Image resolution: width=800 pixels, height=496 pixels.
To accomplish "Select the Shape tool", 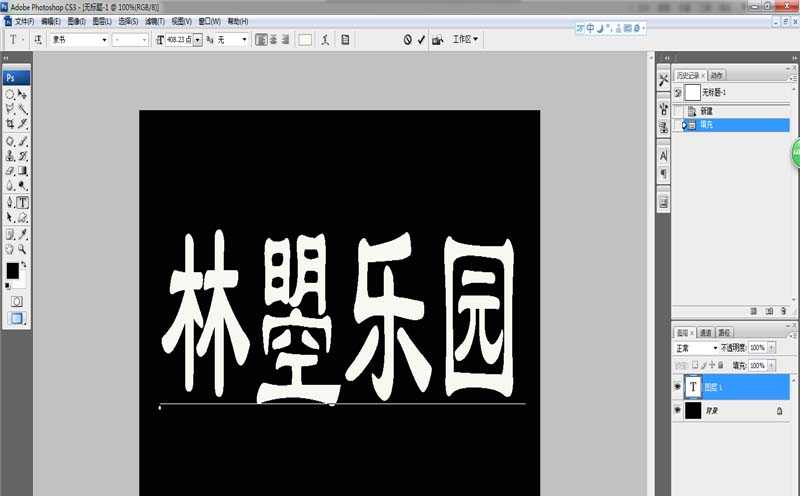I will pos(22,217).
